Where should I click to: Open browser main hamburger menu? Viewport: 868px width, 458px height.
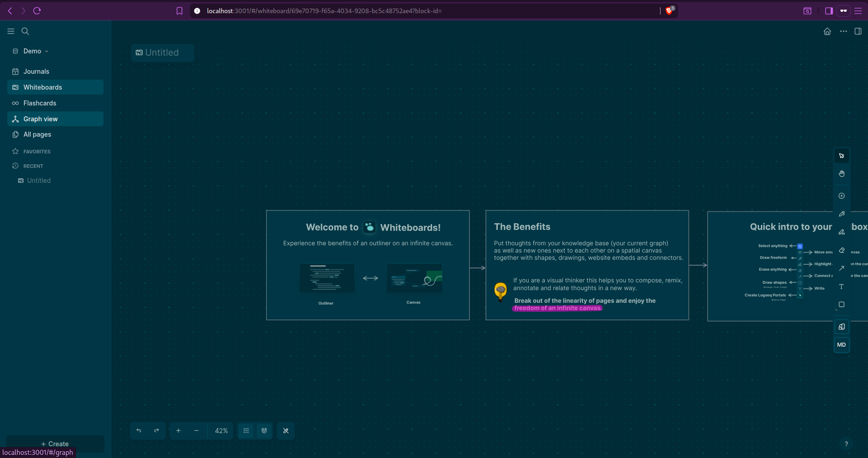pyautogui.click(x=858, y=11)
